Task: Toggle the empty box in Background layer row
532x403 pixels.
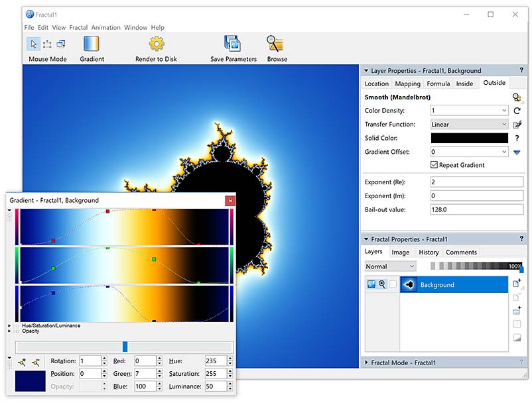Action: coord(393,284)
